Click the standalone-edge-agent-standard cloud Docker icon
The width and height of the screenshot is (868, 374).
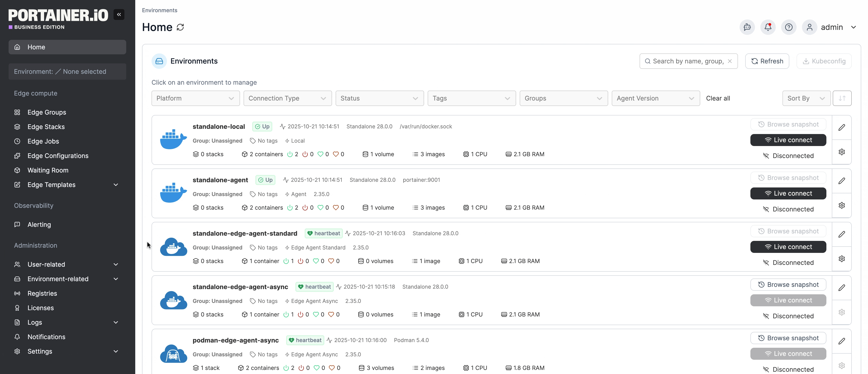(173, 247)
